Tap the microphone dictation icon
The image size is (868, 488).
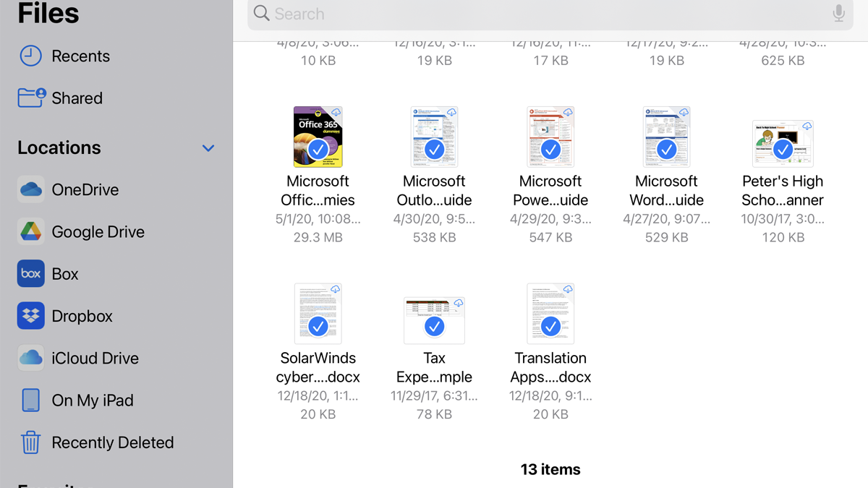(838, 13)
